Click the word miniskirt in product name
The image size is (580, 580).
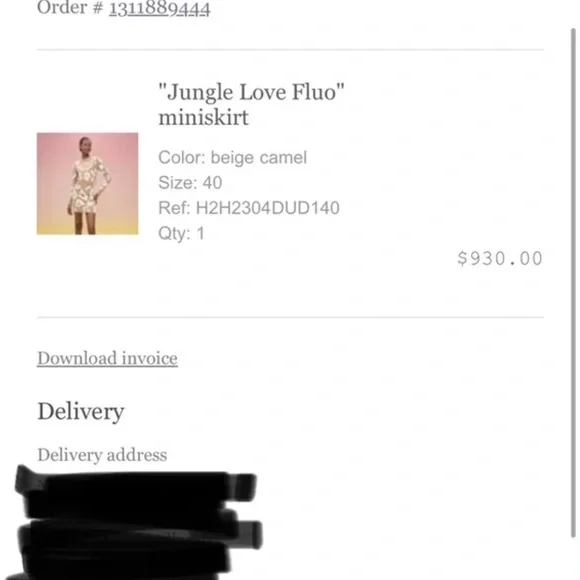click(203, 118)
